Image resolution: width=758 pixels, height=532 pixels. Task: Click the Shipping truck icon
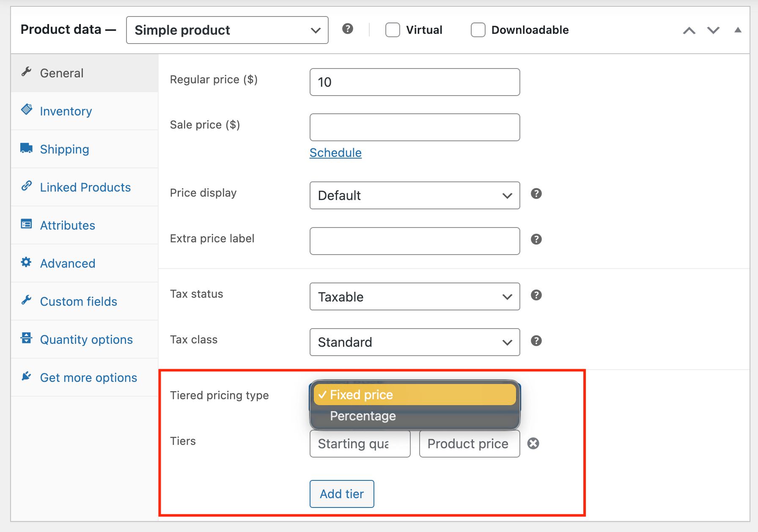click(26, 148)
